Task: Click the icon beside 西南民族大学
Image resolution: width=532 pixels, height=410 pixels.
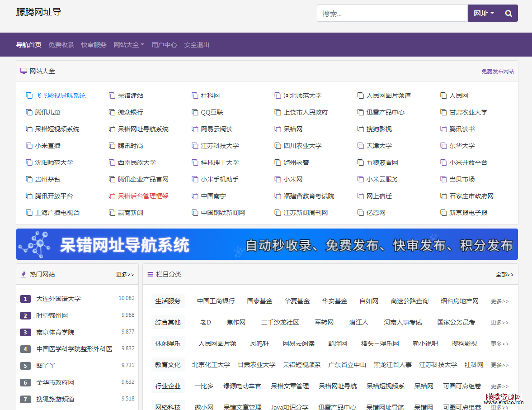Action: (112, 163)
